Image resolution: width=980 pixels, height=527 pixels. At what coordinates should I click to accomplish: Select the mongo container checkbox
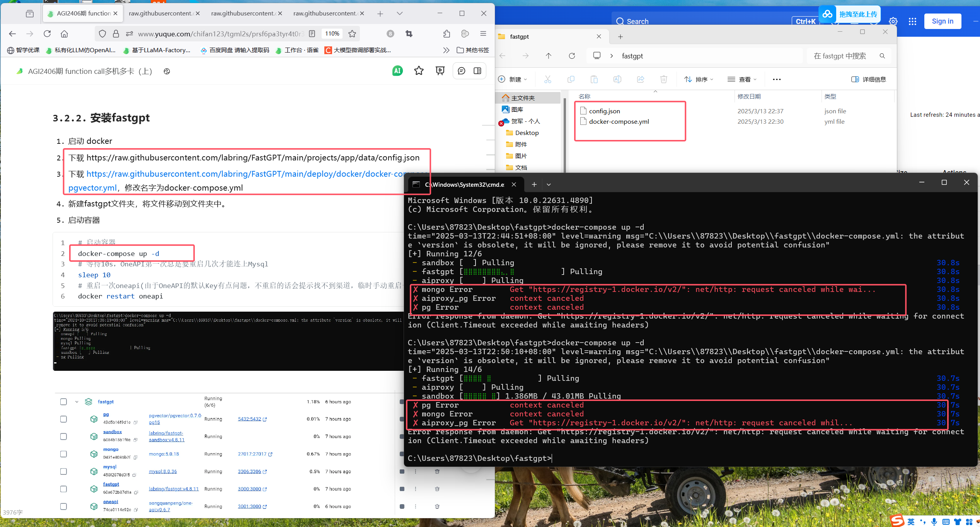tap(63, 454)
